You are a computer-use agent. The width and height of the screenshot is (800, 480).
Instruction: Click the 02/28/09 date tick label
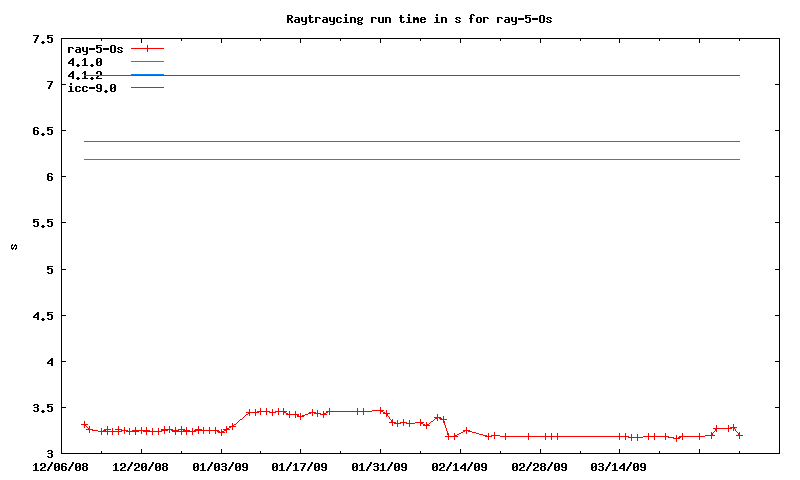coord(540,466)
